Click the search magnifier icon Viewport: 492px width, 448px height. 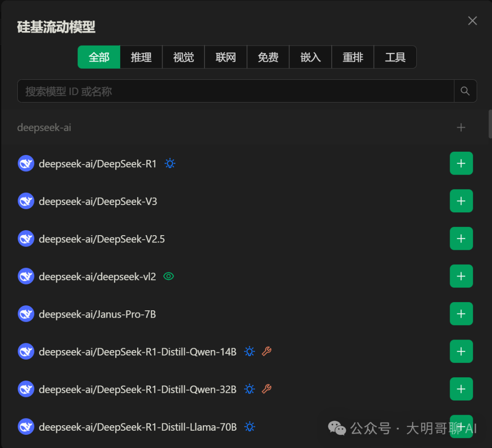click(x=465, y=91)
